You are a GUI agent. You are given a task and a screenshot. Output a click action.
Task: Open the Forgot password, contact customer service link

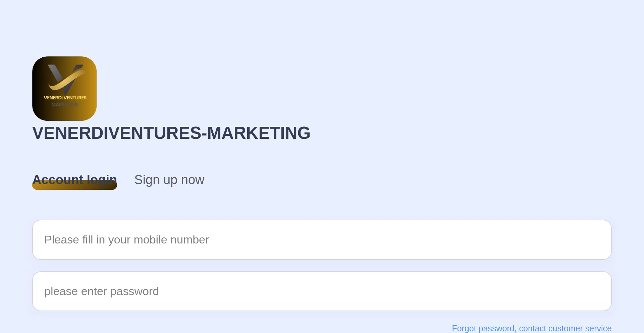[x=532, y=328]
